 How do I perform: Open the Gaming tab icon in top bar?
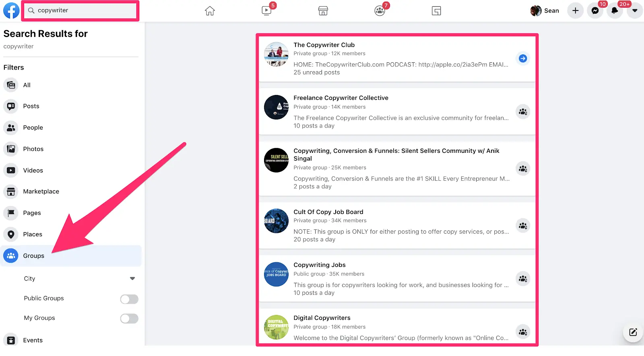click(436, 11)
